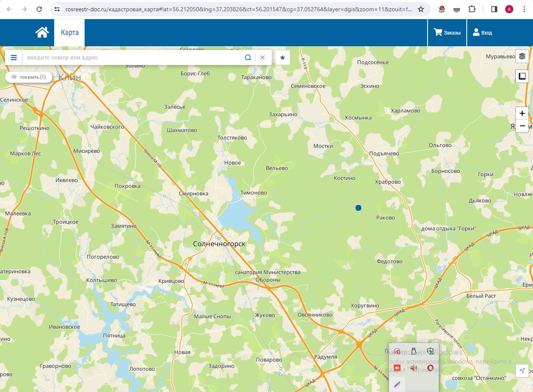Click the magnifier search icon
Image resolution: width=533 pixels, height=392 pixels.
(248, 57)
